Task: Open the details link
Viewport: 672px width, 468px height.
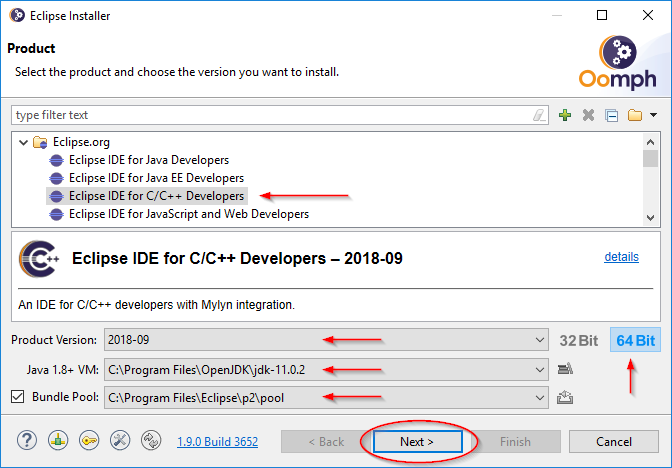Action: pyautogui.click(x=621, y=257)
